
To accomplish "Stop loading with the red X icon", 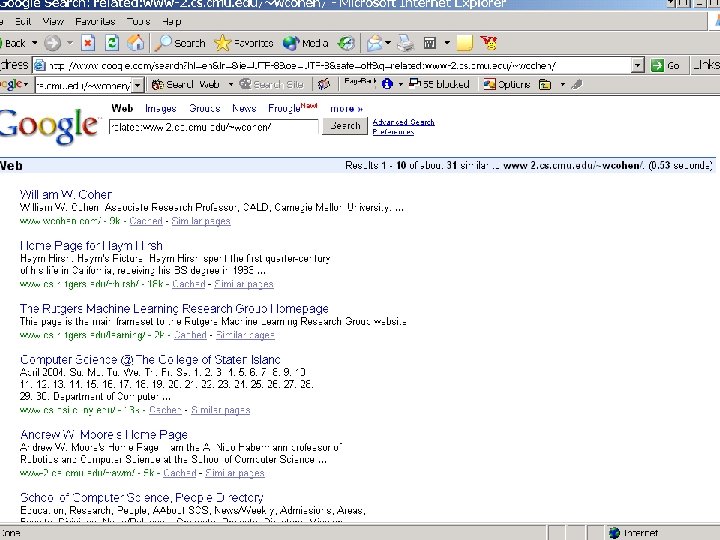I will tap(88, 43).
